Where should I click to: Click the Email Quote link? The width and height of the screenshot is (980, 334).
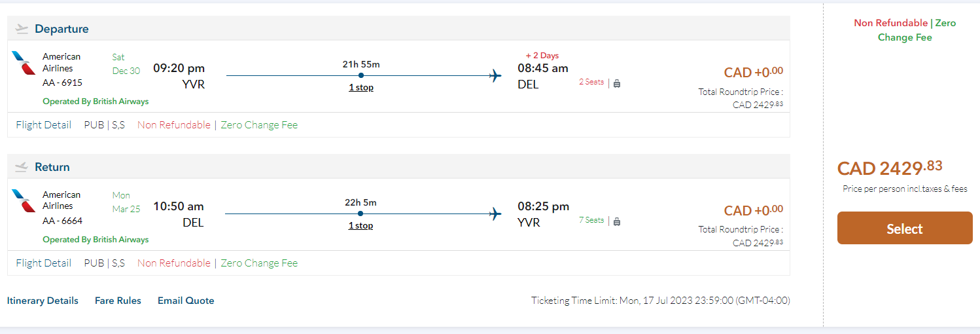(x=186, y=301)
